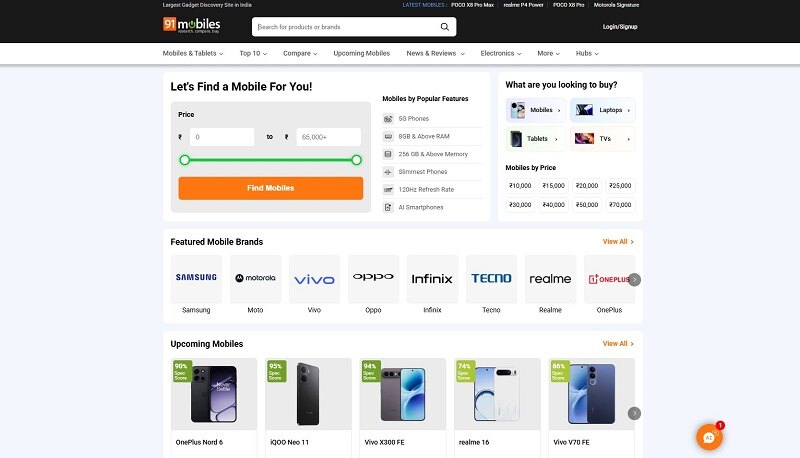Open the News & Reviews menu
The width and height of the screenshot is (800, 458).
(434, 53)
